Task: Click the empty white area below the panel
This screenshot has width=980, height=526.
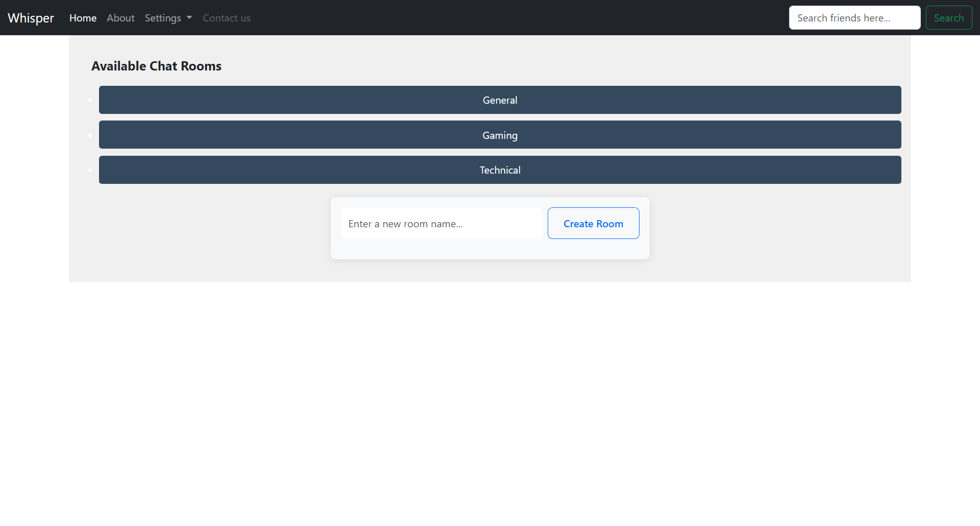Action: tap(490, 398)
